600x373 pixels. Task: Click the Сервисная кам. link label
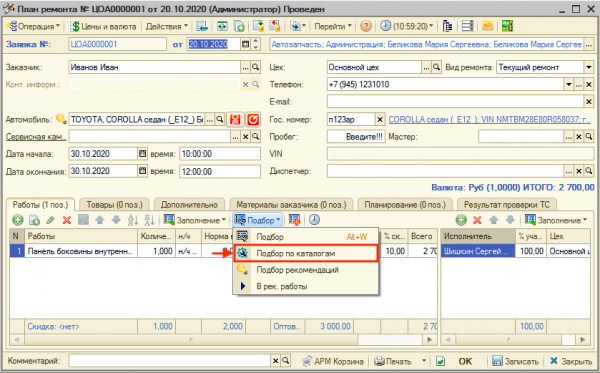click(36, 137)
